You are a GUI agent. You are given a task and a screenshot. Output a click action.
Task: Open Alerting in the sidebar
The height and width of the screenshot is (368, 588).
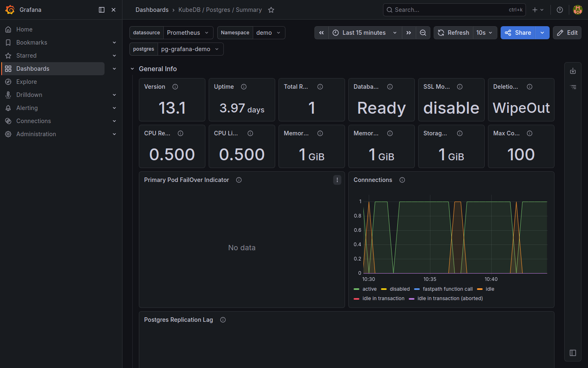[27, 108]
